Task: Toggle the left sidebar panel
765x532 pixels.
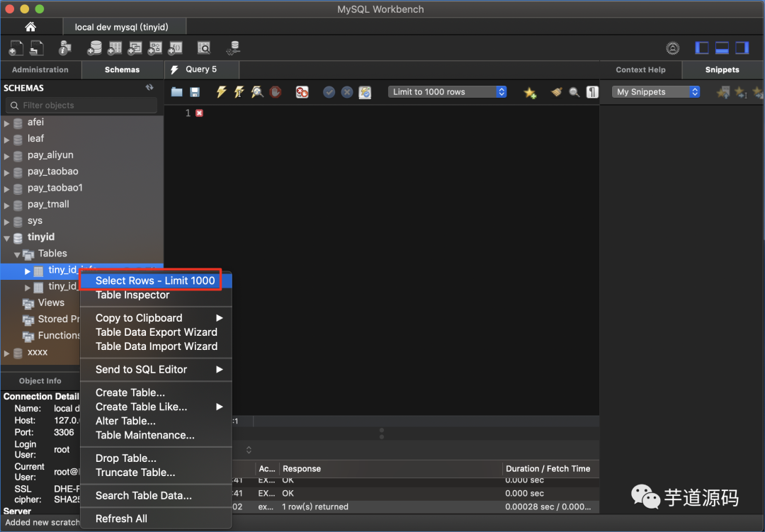Action: (701, 48)
